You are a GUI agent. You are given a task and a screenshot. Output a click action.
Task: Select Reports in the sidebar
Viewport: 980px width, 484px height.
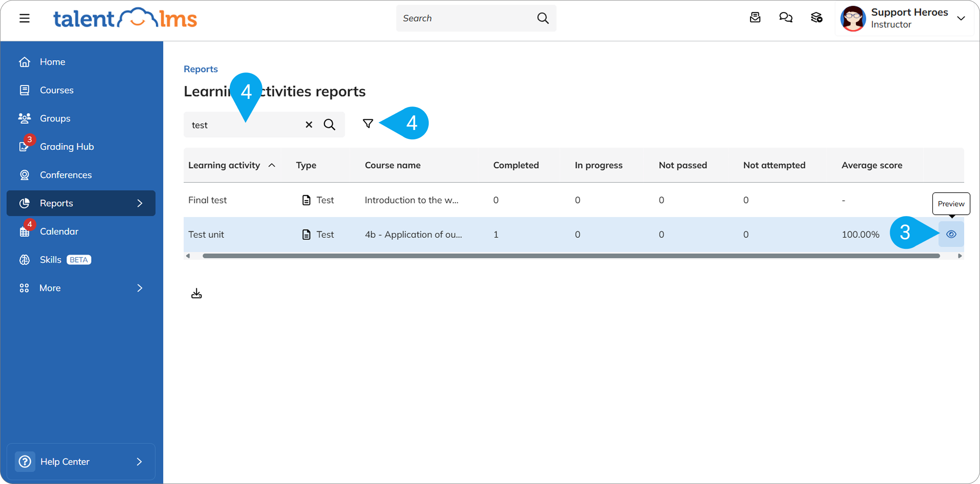point(81,203)
